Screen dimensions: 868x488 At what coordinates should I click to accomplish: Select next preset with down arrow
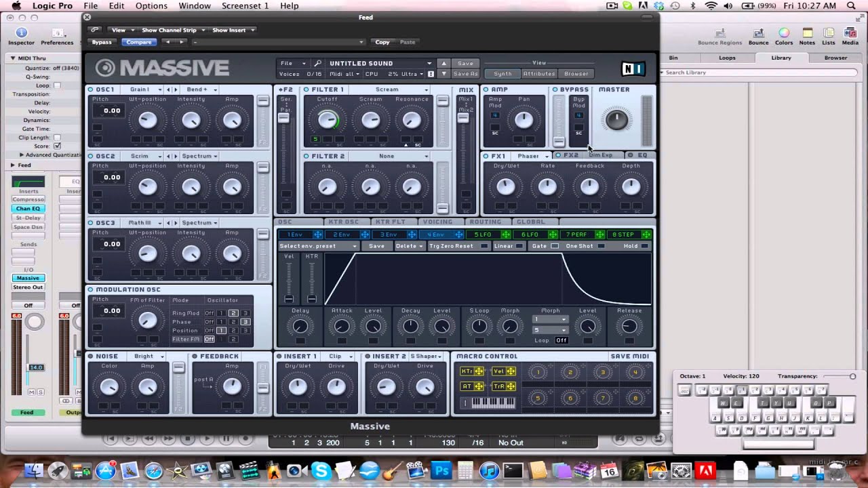coord(443,74)
